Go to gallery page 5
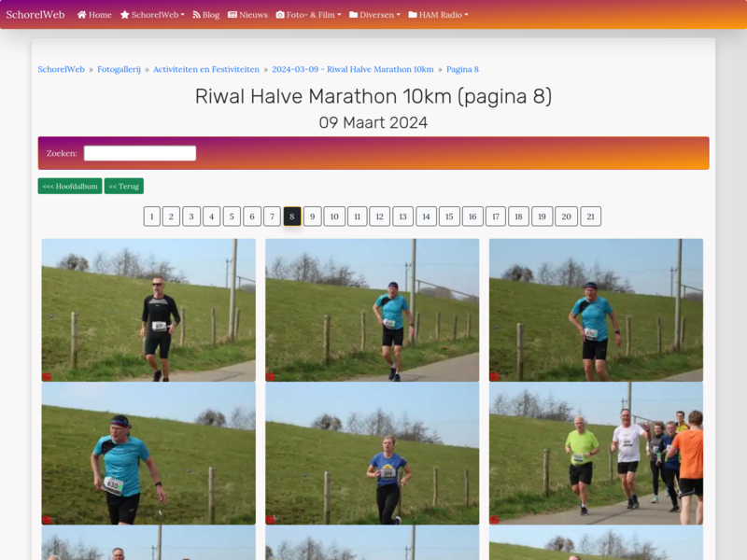This screenshot has width=747, height=560. click(232, 217)
